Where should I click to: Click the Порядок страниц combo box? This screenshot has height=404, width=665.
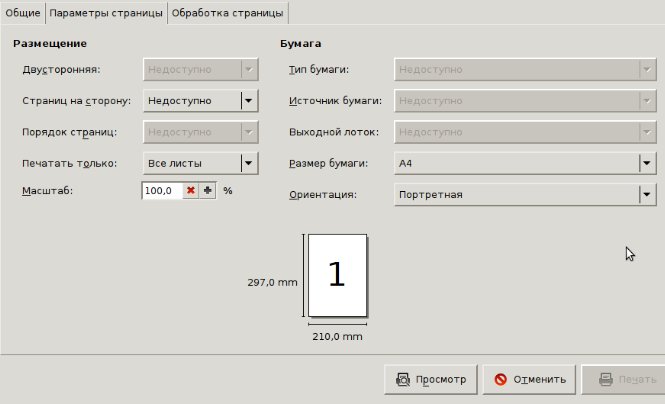(201, 132)
